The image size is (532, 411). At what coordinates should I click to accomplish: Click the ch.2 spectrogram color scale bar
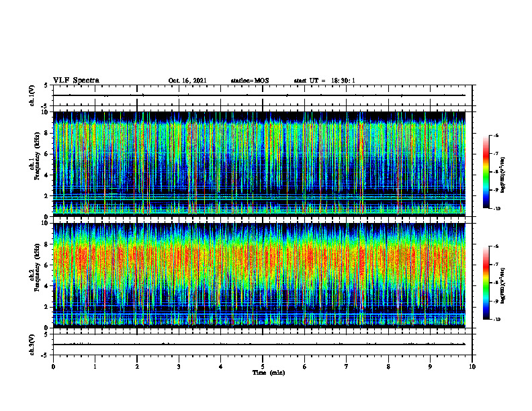tap(486, 283)
